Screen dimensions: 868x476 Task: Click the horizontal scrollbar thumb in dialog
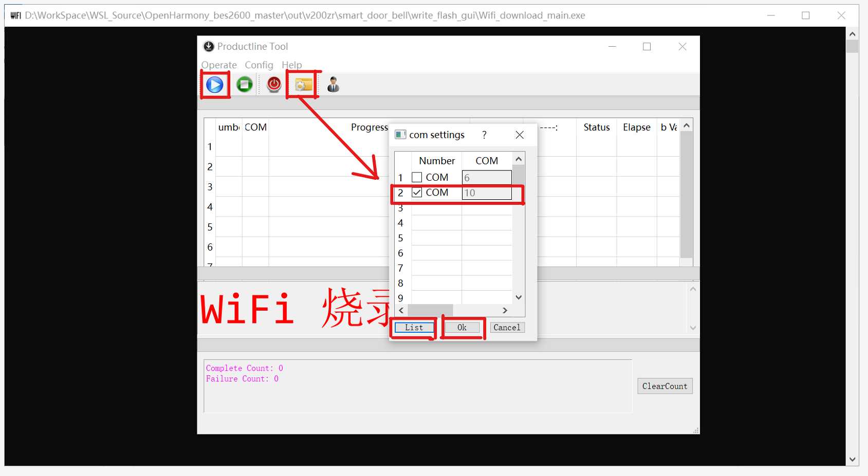point(430,311)
